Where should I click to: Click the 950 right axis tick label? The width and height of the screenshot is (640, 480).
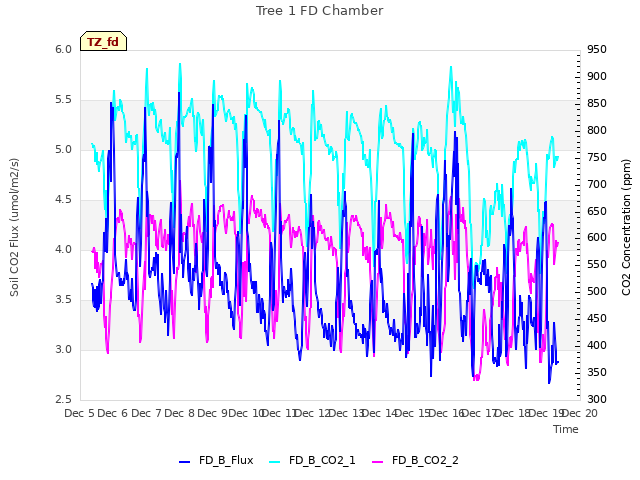[597, 50]
